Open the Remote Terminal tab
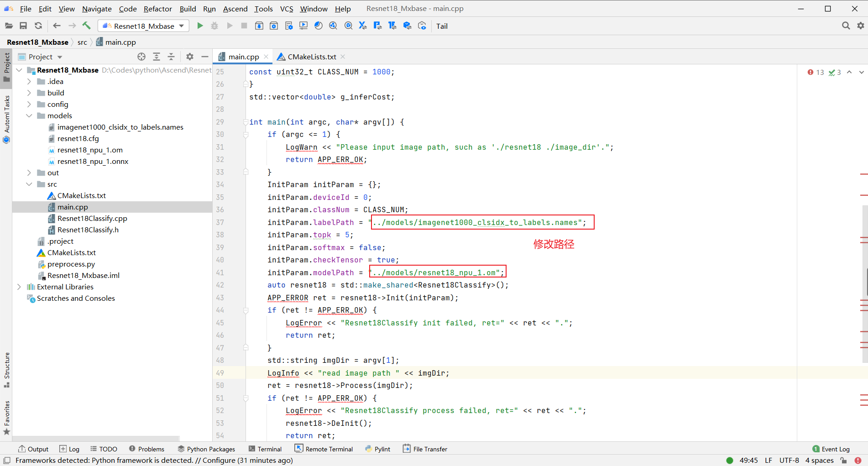This screenshot has width=868, height=466. pyautogui.click(x=324, y=449)
